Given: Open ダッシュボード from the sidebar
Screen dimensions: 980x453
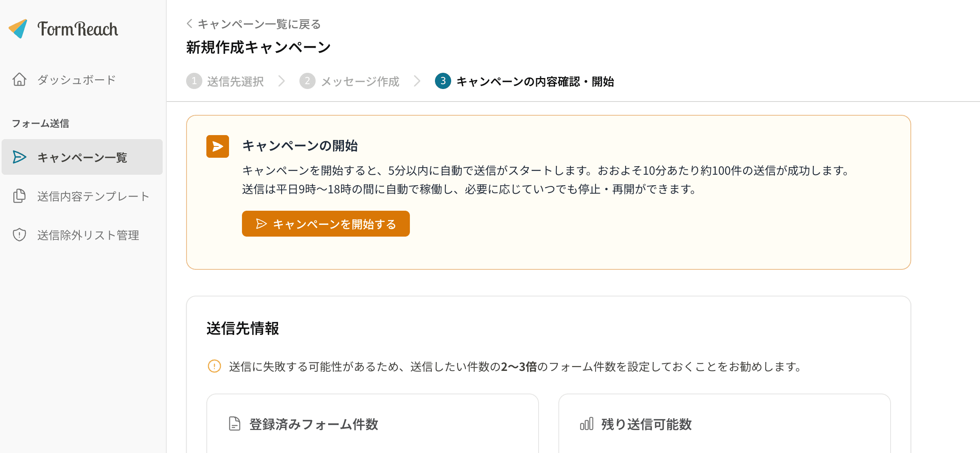Looking at the screenshot, I should click(x=76, y=79).
